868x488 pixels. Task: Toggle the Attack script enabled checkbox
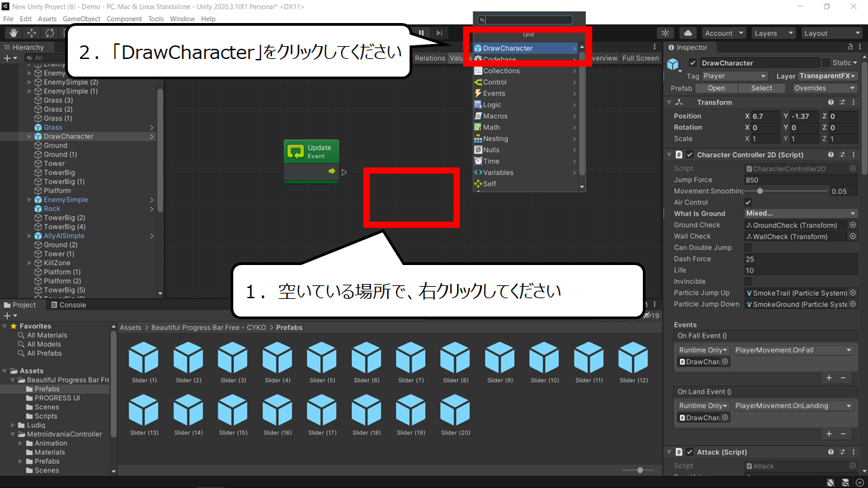690,452
